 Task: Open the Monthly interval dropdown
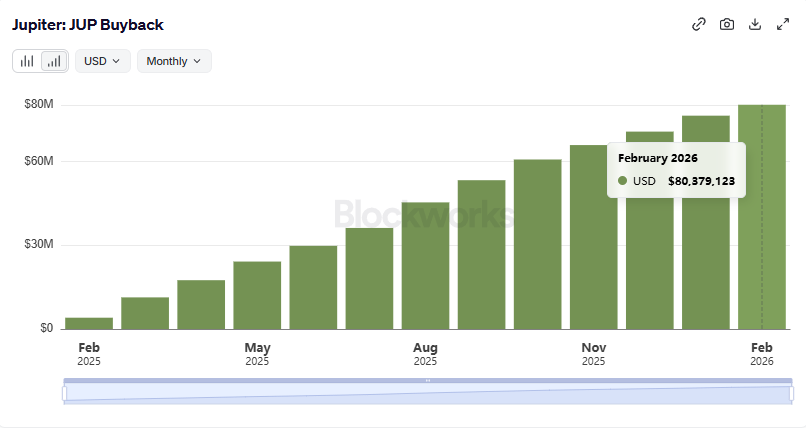pos(174,61)
